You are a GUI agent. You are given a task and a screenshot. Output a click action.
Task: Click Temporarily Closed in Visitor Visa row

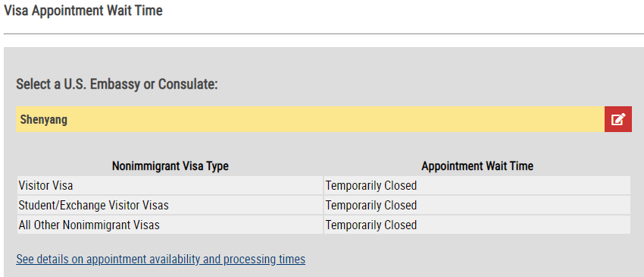tap(371, 186)
